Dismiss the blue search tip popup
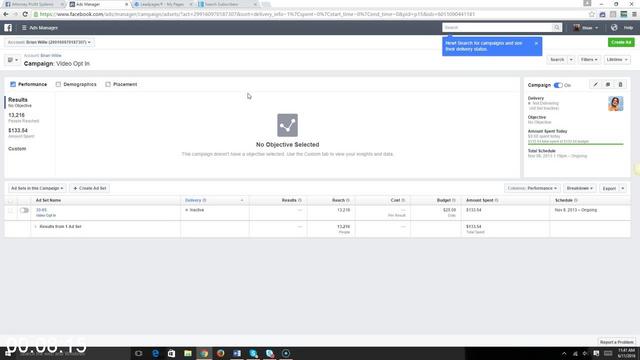The width and height of the screenshot is (640, 360). 536,43
